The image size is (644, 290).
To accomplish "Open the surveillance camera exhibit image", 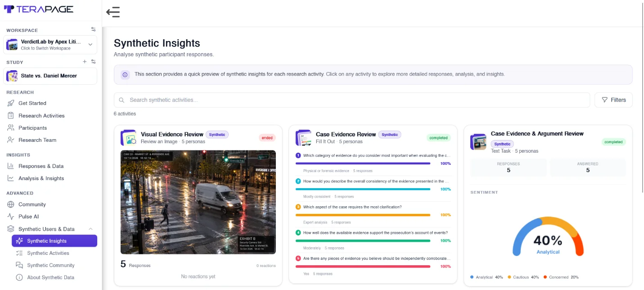I will (198, 202).
